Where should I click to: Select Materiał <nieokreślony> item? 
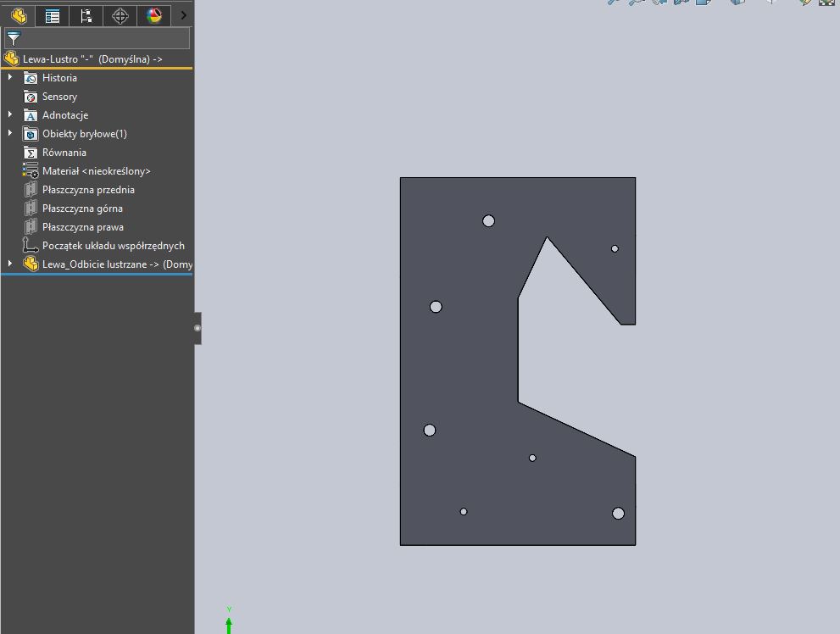tap(96, 171)
